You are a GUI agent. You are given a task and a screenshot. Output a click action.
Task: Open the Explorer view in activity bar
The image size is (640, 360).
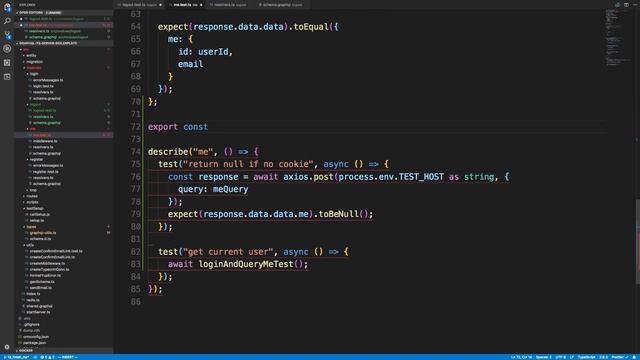pyautogui.click(x=7, y=7)
